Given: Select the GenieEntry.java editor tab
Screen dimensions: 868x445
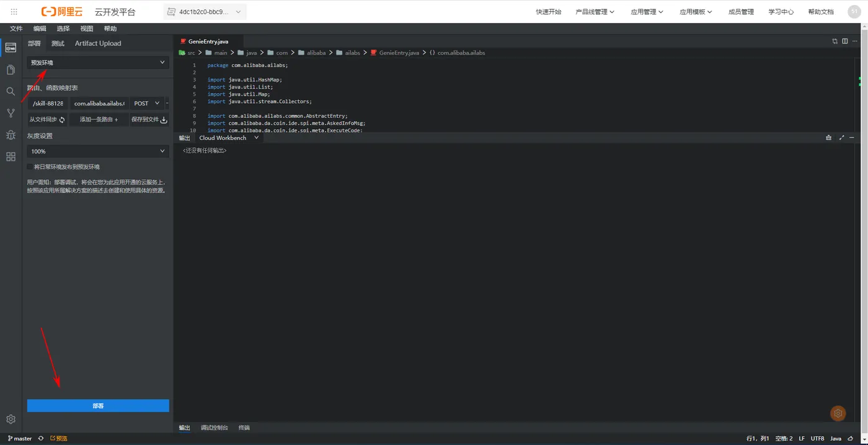Looking at the screenshot, I should pos(208,42).
